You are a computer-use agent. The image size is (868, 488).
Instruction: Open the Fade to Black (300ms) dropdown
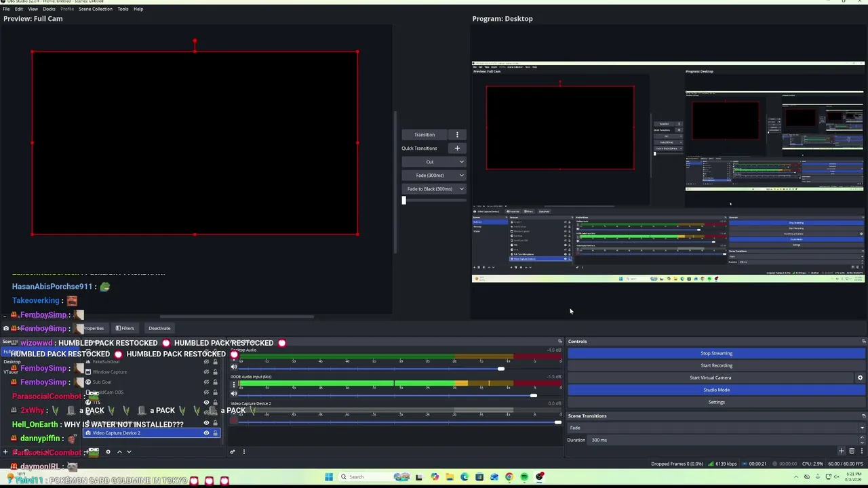[x=434, y=189]
